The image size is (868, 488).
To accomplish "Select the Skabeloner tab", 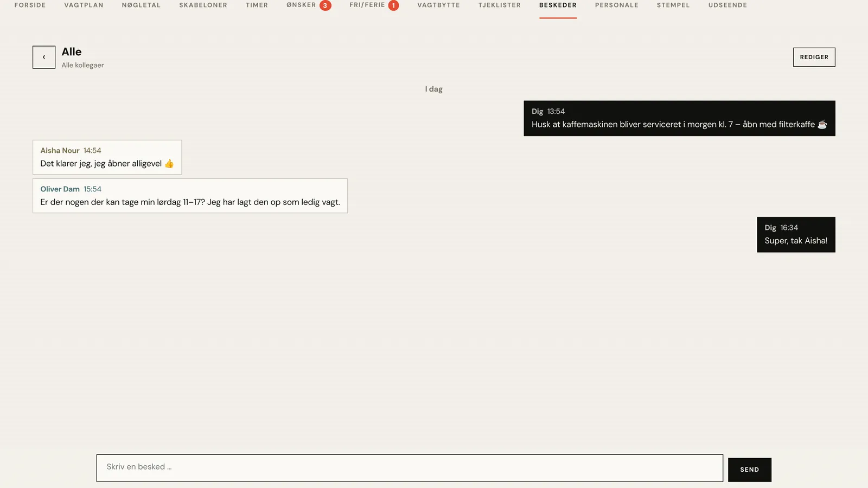I will (203, 5).
